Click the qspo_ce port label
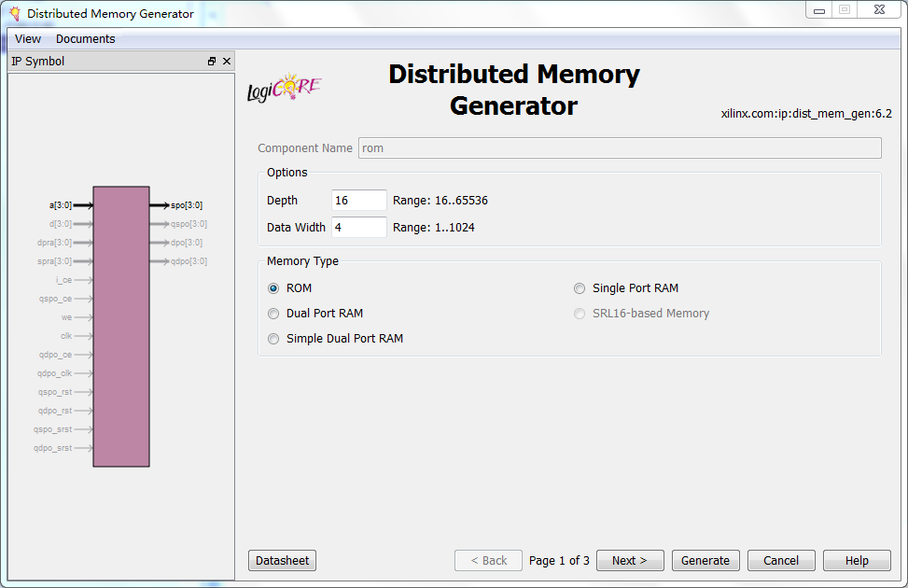Screen dimensions: 908x588 [56, 299]
